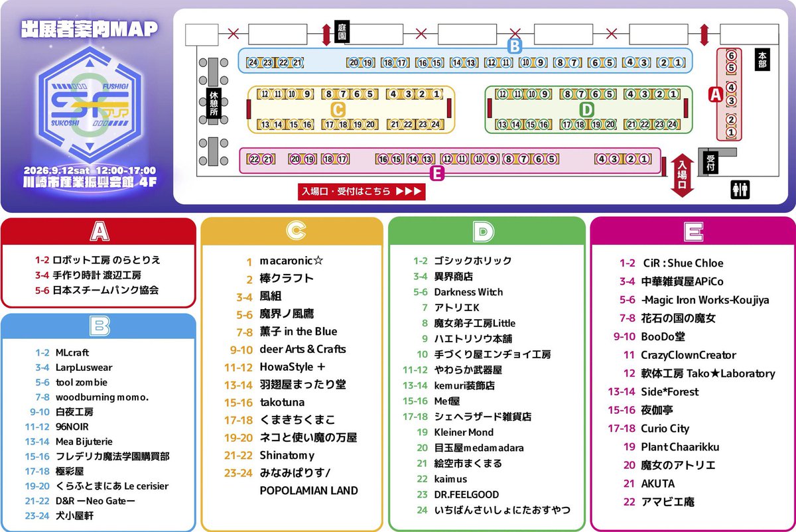Select DR.FEELGOOD entry
Screen dimensions: 796x532
click(466, 495)
